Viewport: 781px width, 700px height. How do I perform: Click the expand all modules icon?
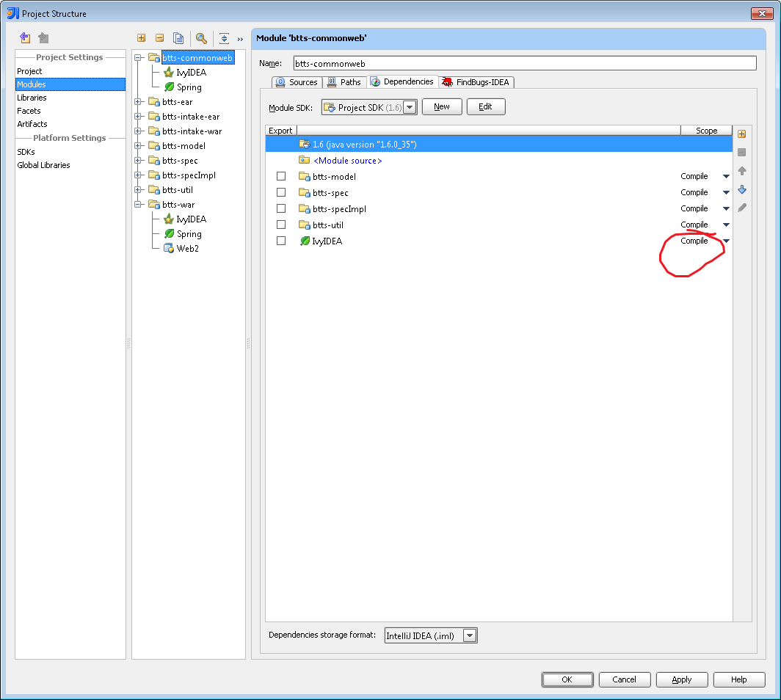click(142, 38)
